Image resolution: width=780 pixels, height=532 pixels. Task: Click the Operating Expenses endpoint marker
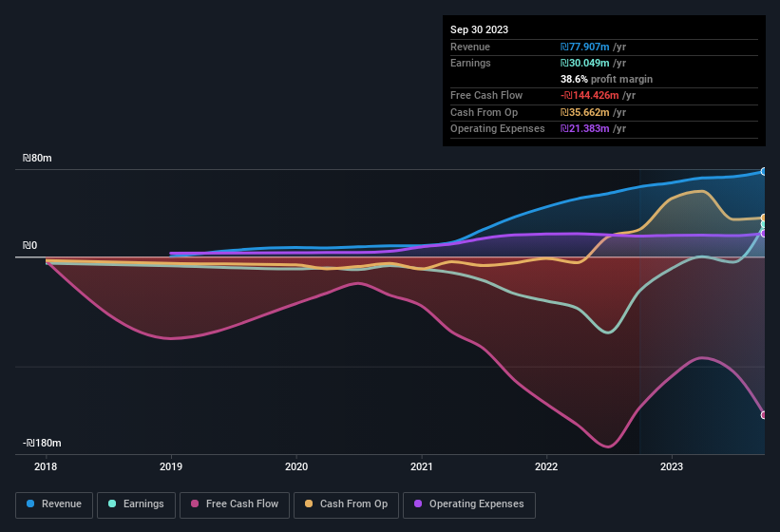pos(764,233)
